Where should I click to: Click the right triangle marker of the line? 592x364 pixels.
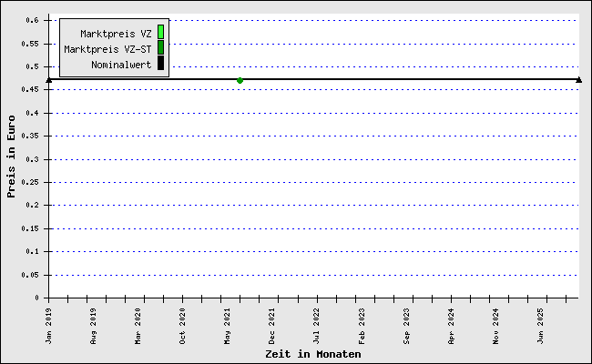579,80
